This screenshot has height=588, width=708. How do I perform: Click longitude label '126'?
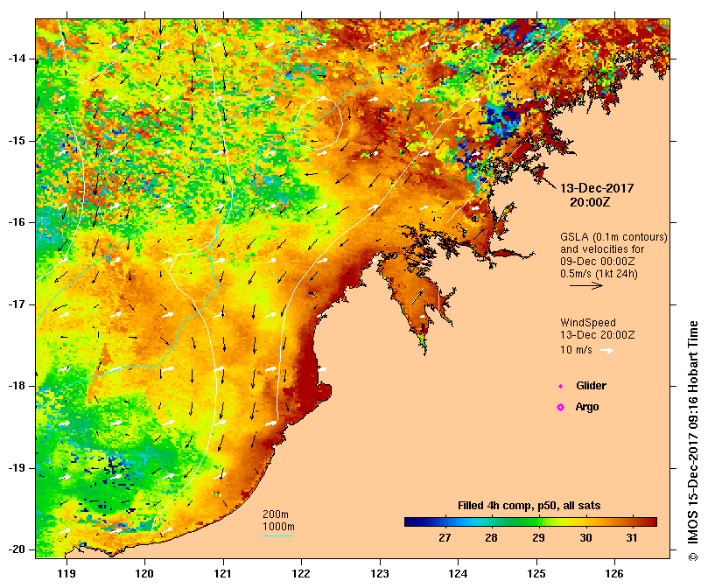[x=614, y=573]
